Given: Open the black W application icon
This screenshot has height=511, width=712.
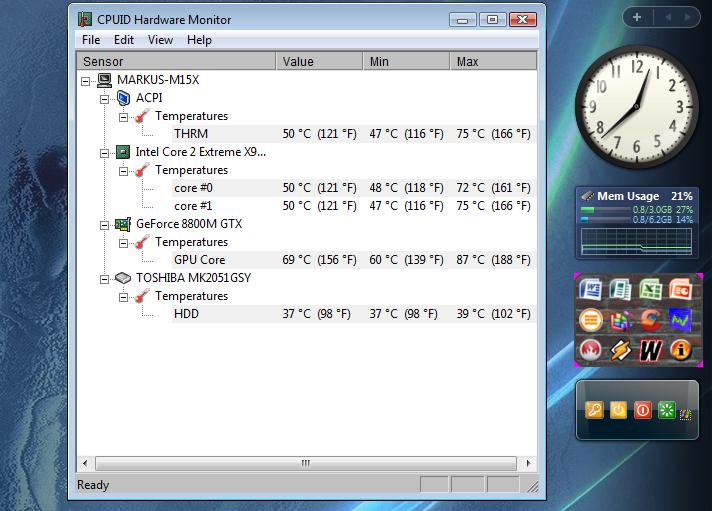Looking at the screenshot, I should pyautogui.click(x=651, y=350).
